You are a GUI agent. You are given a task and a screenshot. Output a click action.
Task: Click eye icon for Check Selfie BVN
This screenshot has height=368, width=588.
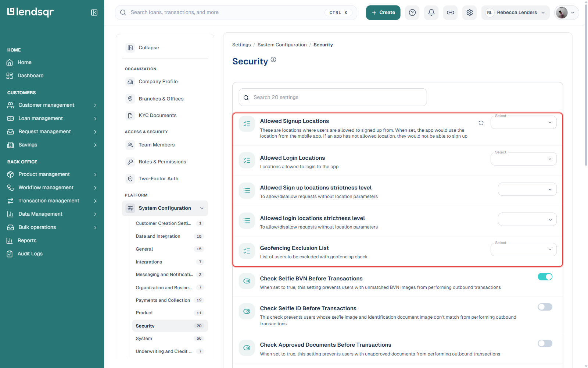(x=247, y=281)
